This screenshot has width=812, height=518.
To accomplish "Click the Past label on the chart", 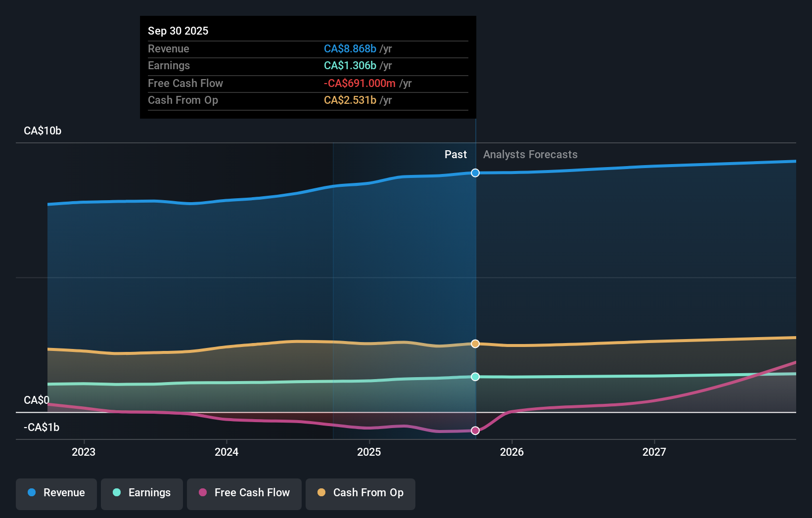I will click(455, 155).
